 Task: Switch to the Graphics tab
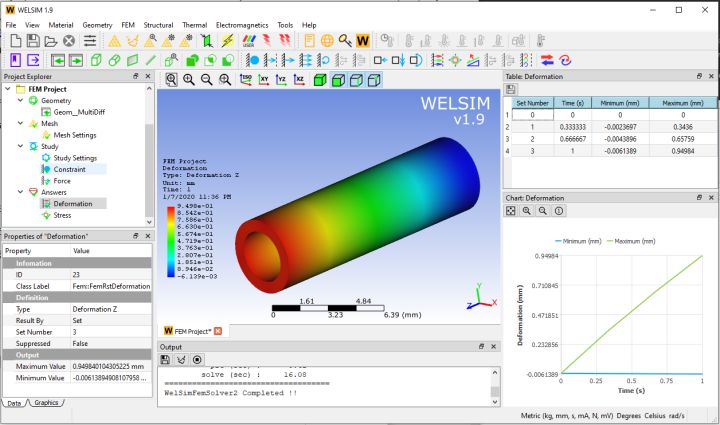[46, 403]
